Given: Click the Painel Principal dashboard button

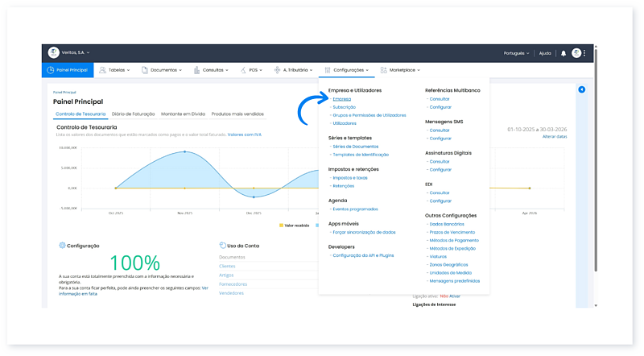Looking at the screenshot, I should pos(68,70).
